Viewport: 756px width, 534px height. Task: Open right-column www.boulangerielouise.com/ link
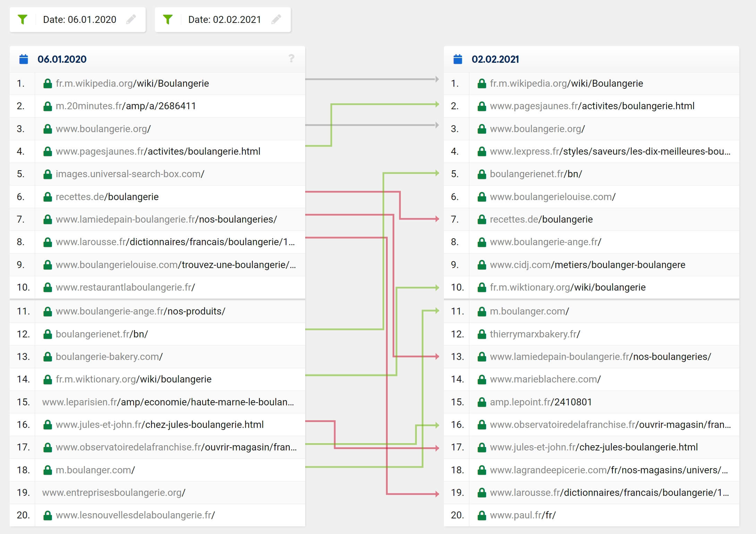(552, 197)
